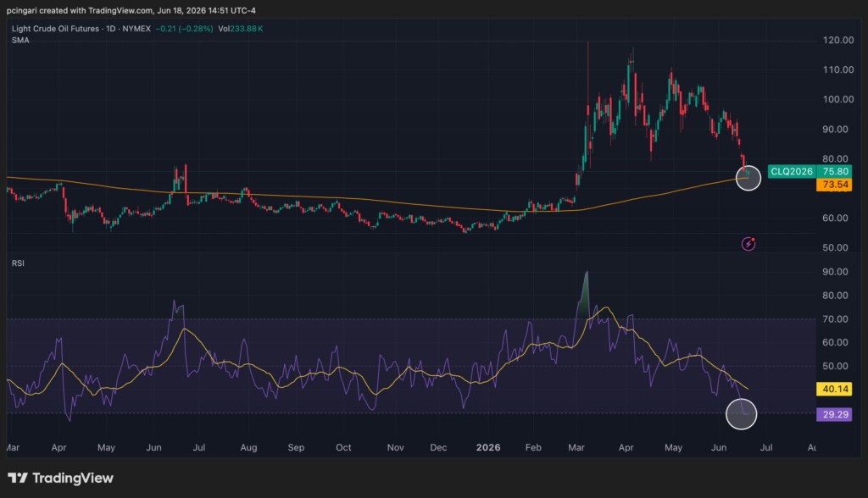
Task: Click the Nov label on time axis
Action: [x=395, y=448]
